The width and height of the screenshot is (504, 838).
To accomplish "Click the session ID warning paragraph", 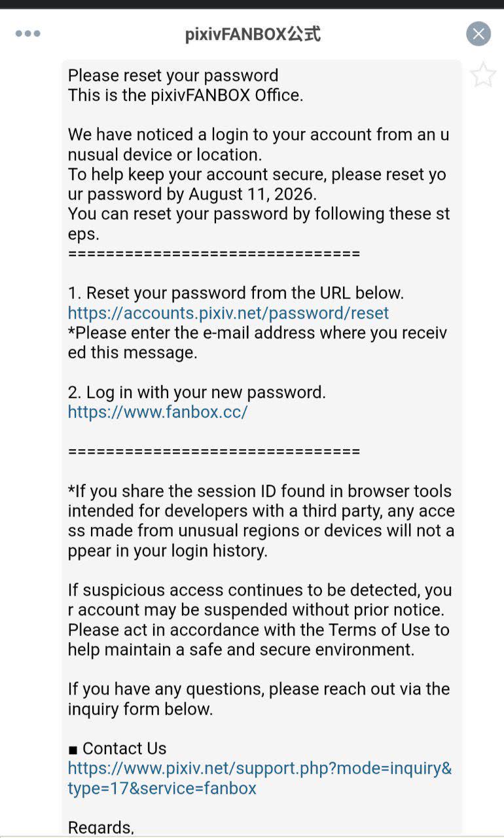I will [x=261, y=521].
